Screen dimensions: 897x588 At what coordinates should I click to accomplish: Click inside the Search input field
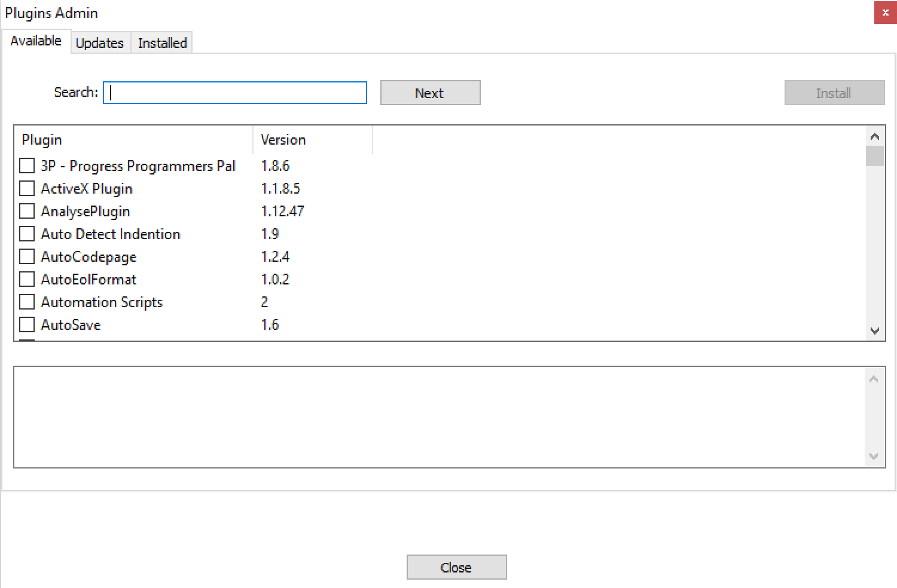pos(234,93)
